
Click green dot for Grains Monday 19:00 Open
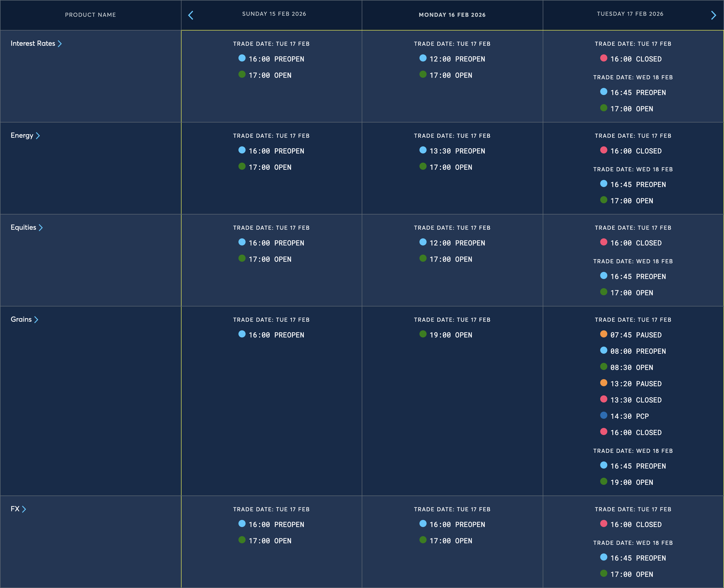click(423, 334)
